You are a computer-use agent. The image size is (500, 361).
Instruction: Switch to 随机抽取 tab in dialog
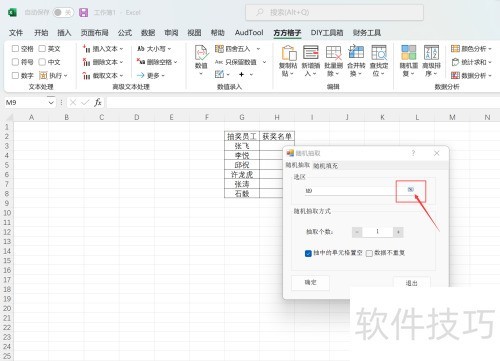298,165
